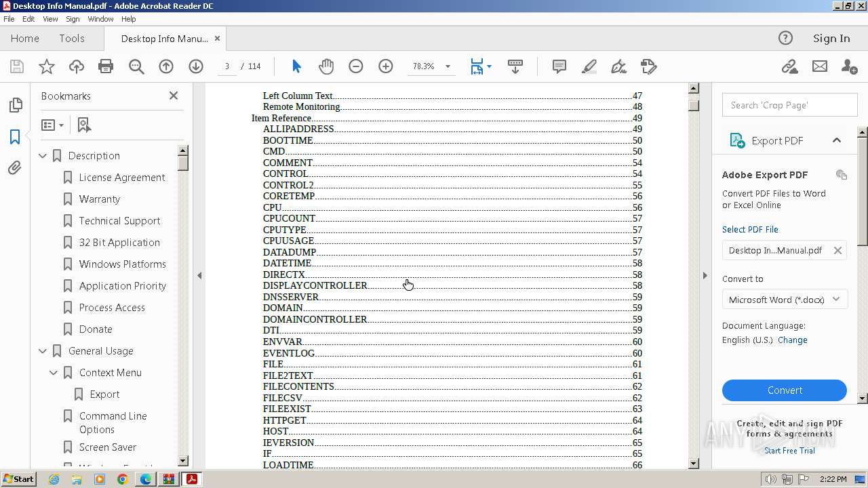Add a sticky note comment
The height and width of the screenshot is (488, 868).
click(559, 66)
